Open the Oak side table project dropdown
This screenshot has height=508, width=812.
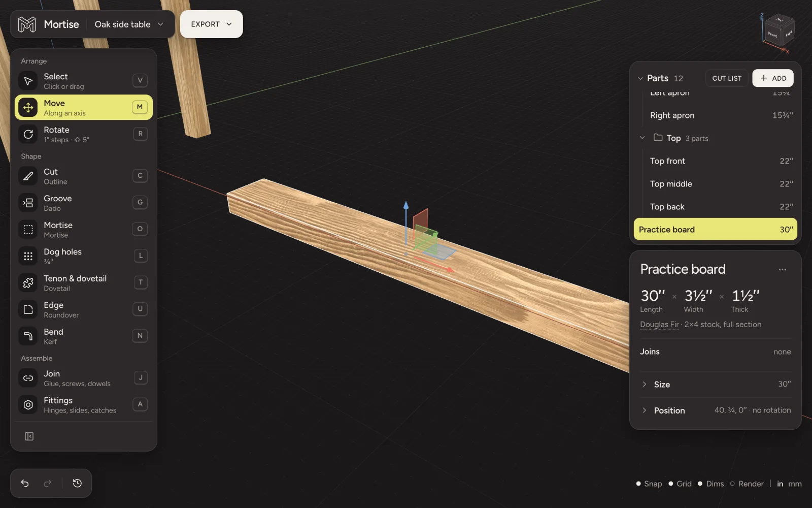coord(129,24)
